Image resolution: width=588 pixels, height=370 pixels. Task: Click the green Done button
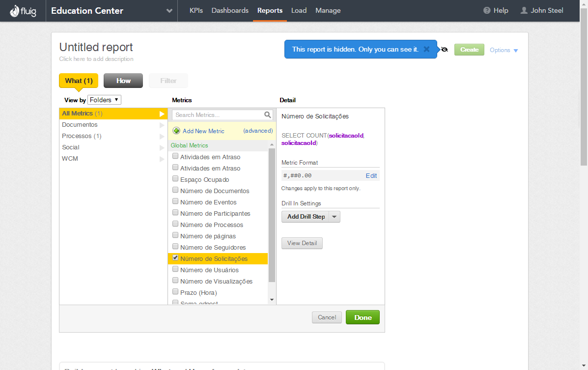[363, 317]
